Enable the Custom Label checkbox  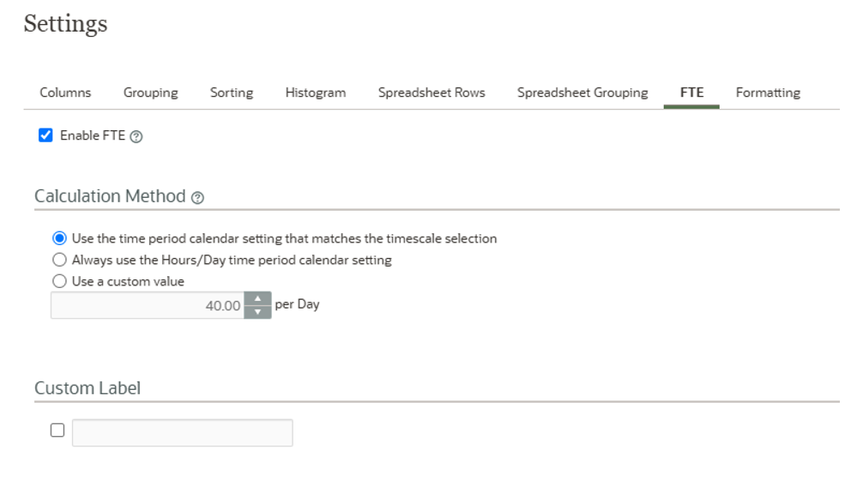(57, 430)
